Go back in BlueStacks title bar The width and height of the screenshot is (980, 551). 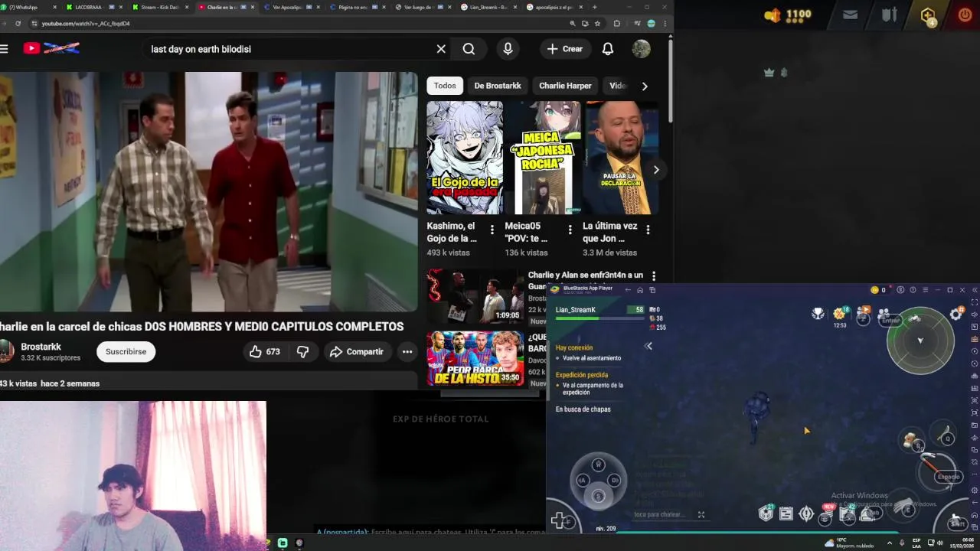click(x=627, y=290)
